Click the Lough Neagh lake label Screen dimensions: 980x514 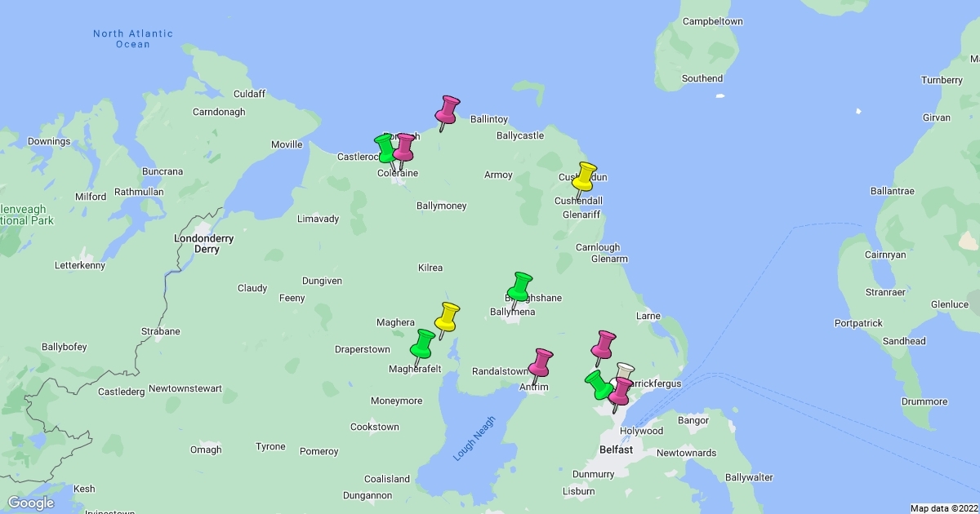(x=470, y=444)
